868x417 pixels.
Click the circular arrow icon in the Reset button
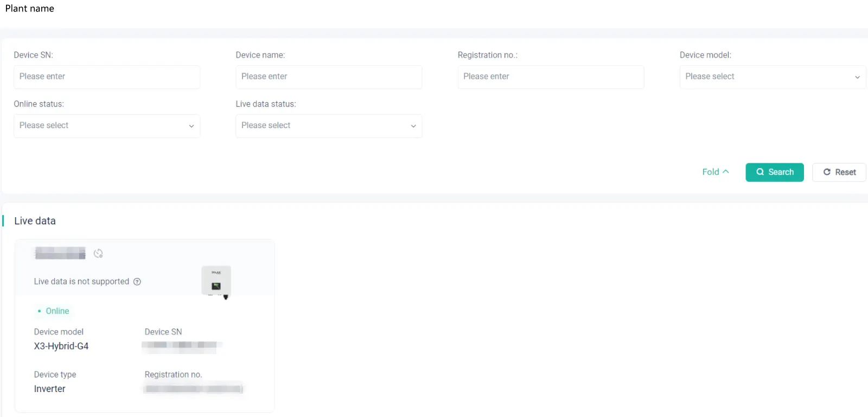(x=827, y=172)
